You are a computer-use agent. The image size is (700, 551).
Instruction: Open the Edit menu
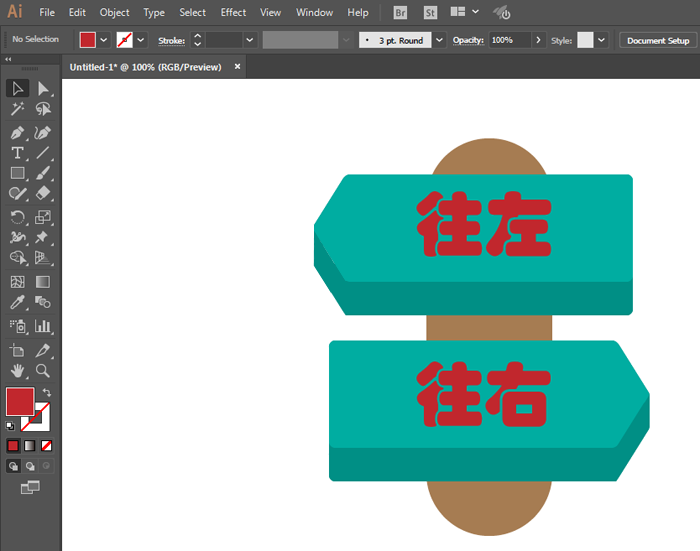[77, 13]
